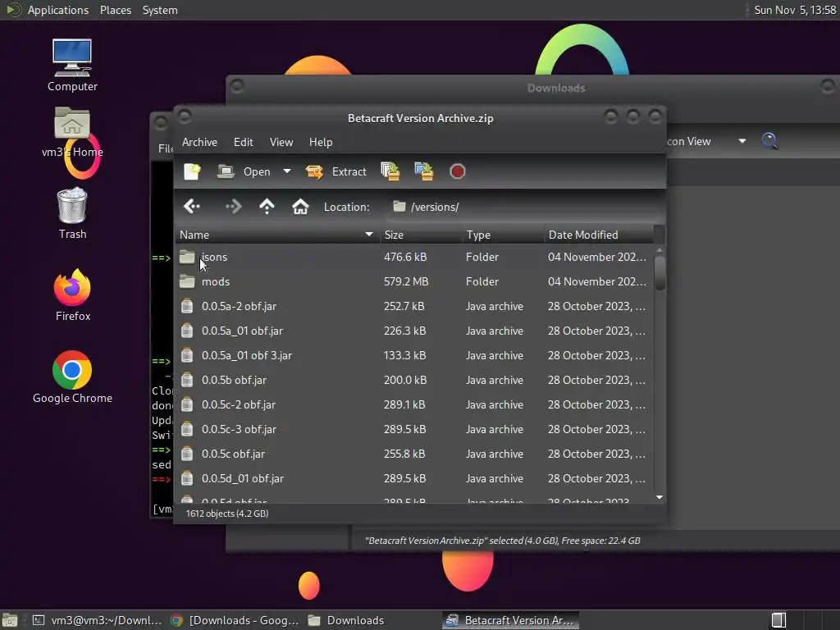
Task: Launch Firefox from the desktop
Action: pos(72,295)
